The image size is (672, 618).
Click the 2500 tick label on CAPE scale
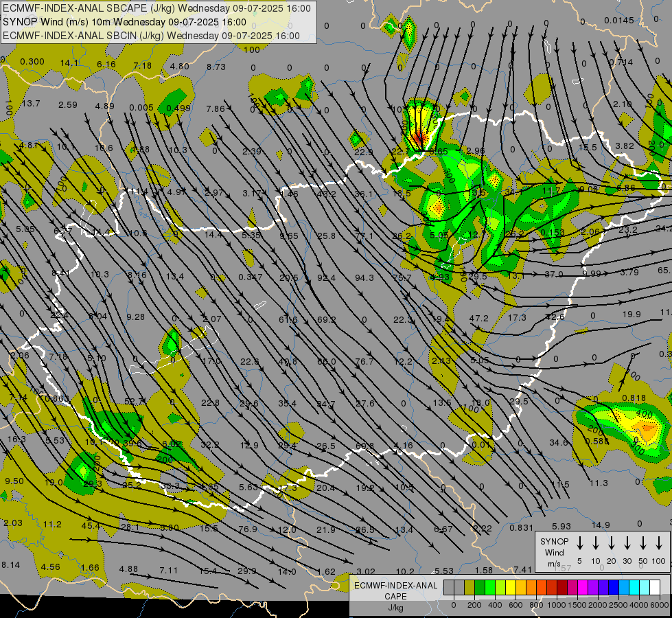tap(618, 605)
